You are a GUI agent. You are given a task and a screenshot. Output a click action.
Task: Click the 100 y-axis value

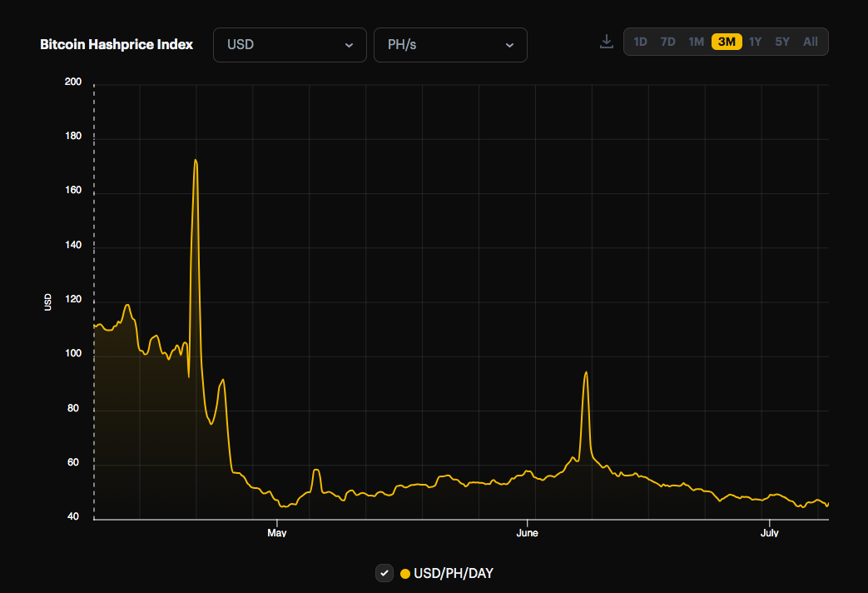click(73, 353)
